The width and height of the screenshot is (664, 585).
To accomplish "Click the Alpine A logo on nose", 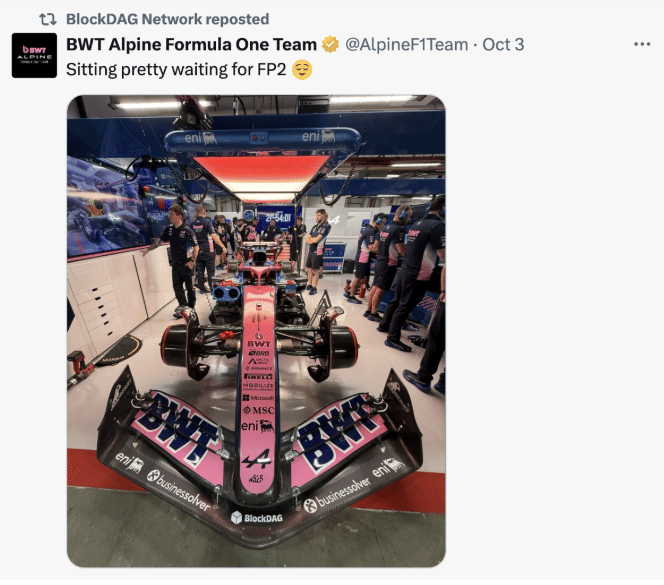I will [x=256, y=459].
